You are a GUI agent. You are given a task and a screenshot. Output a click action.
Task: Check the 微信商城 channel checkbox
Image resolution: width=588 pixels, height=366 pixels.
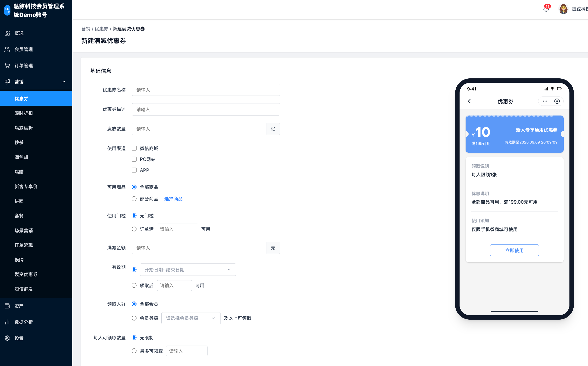[x=134, y=148]
